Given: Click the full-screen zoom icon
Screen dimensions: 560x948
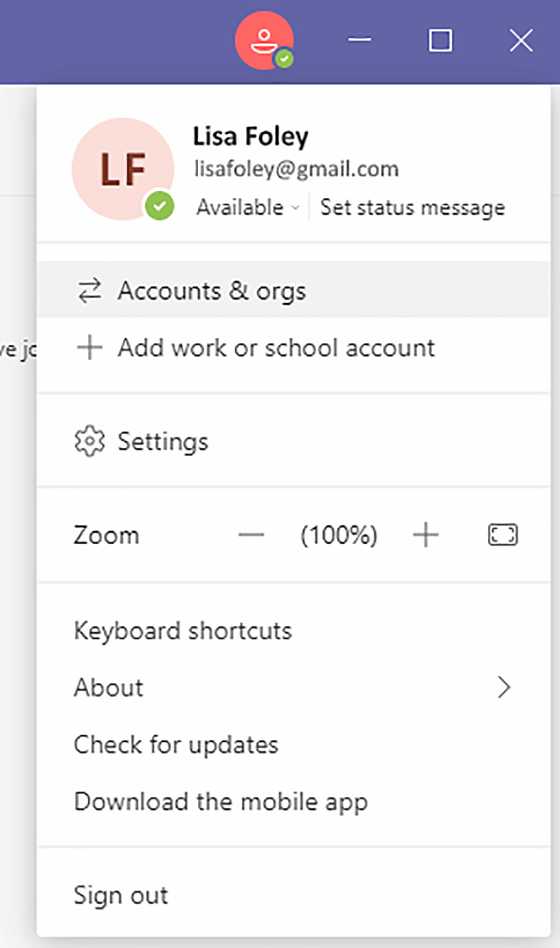Looking at the screenshot, I should 502,535.
